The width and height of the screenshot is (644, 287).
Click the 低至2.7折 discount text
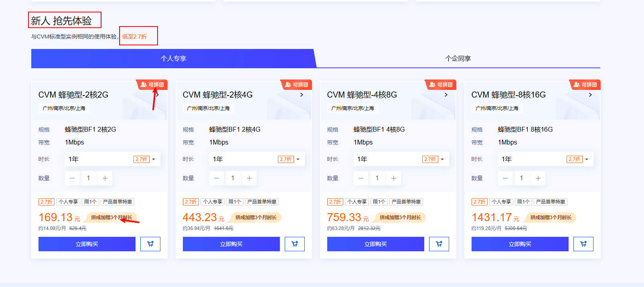click(134, 37)
